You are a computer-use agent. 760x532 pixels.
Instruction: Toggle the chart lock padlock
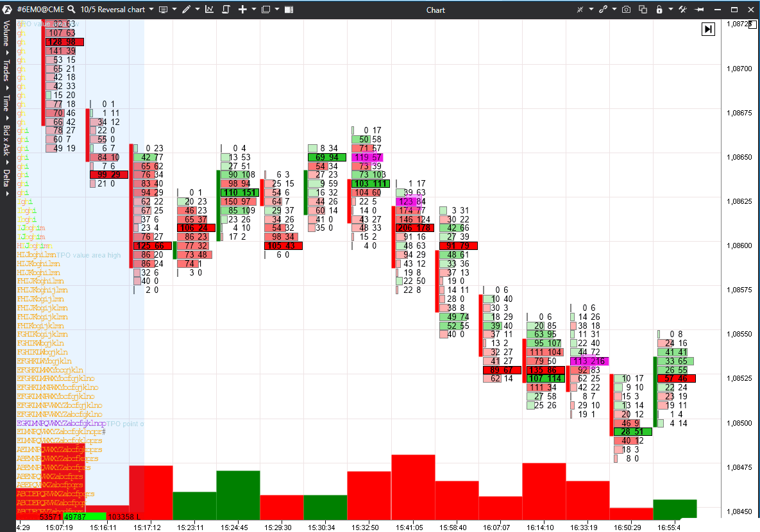tap(659, 10)
